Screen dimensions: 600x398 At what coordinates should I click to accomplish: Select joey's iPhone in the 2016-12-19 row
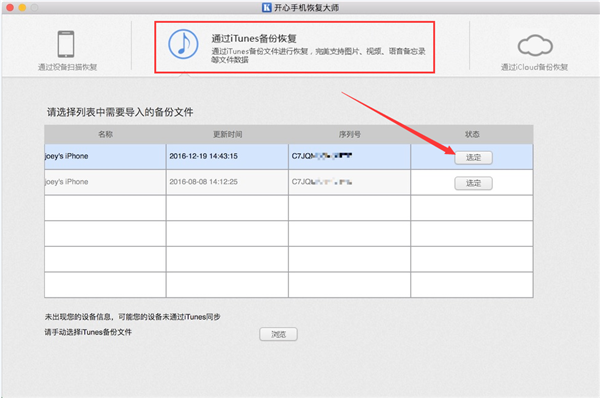(67, 156)
